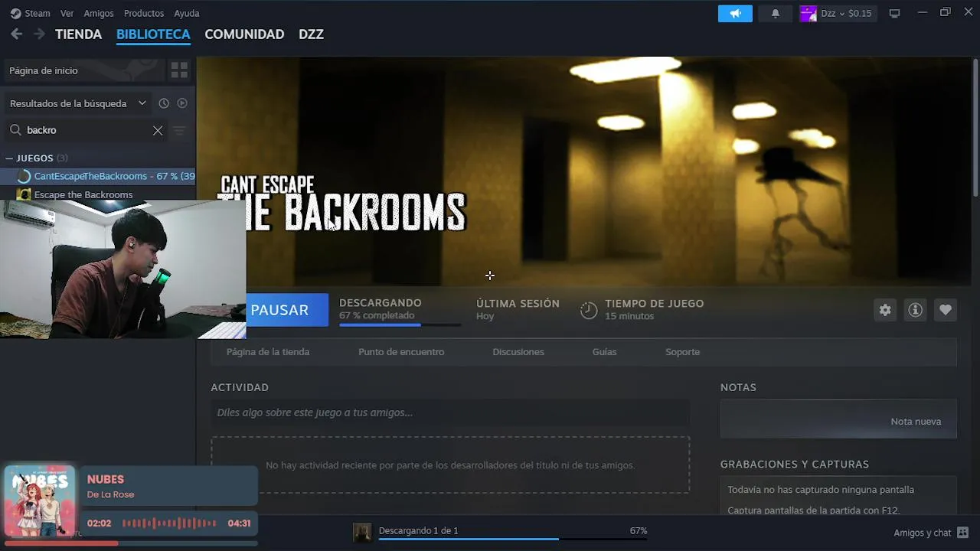Click the Steam logo icon in the menu bar

[15, 13]
